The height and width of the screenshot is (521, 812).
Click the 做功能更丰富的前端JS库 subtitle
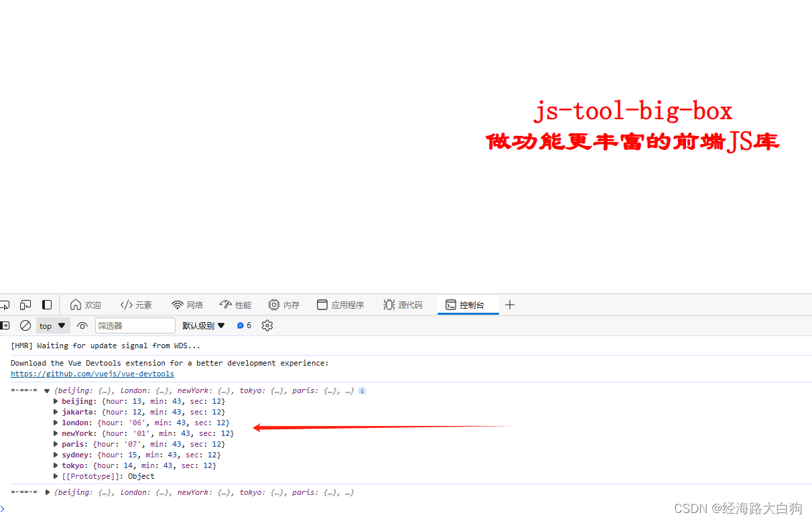(x=632, y=142)
